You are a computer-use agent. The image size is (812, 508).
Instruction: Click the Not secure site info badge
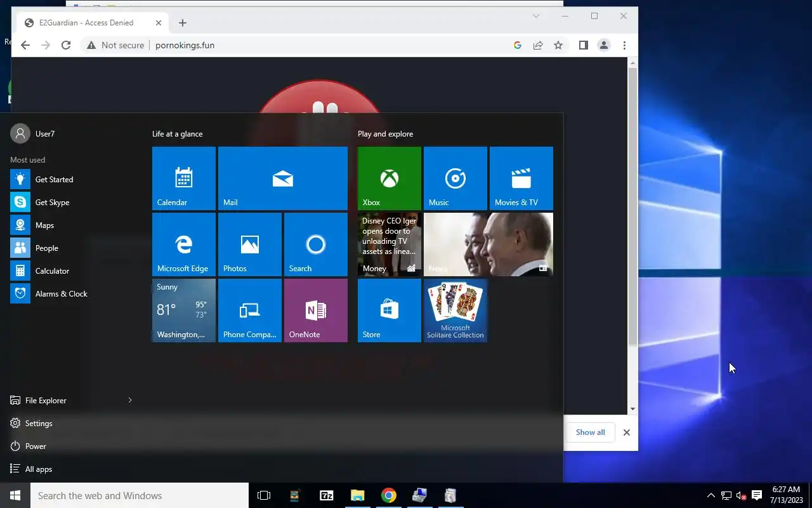(x=115, y=45)
